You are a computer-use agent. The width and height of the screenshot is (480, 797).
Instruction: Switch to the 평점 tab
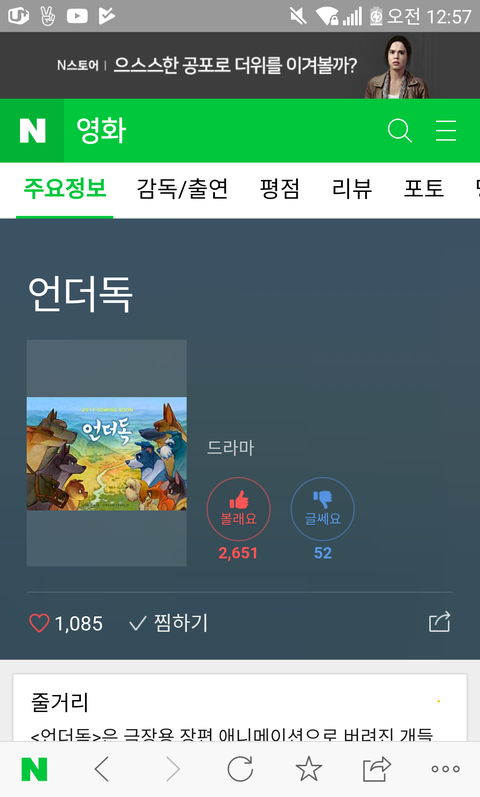(x=279, y=189)
